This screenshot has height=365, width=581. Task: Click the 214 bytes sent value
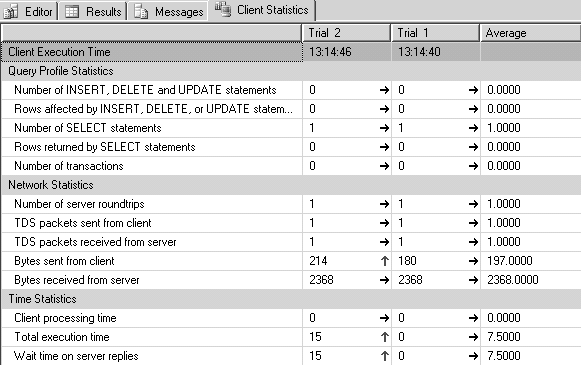pos(318,261)
